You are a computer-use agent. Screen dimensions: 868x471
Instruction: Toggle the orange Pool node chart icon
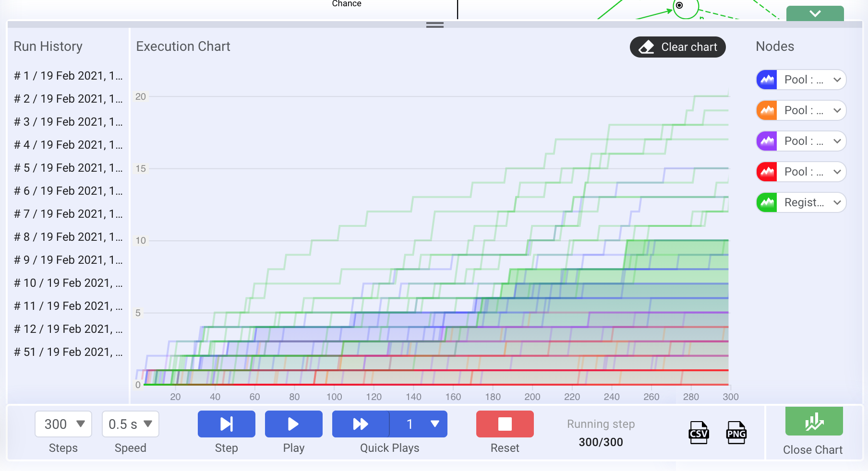pos(767,110)
